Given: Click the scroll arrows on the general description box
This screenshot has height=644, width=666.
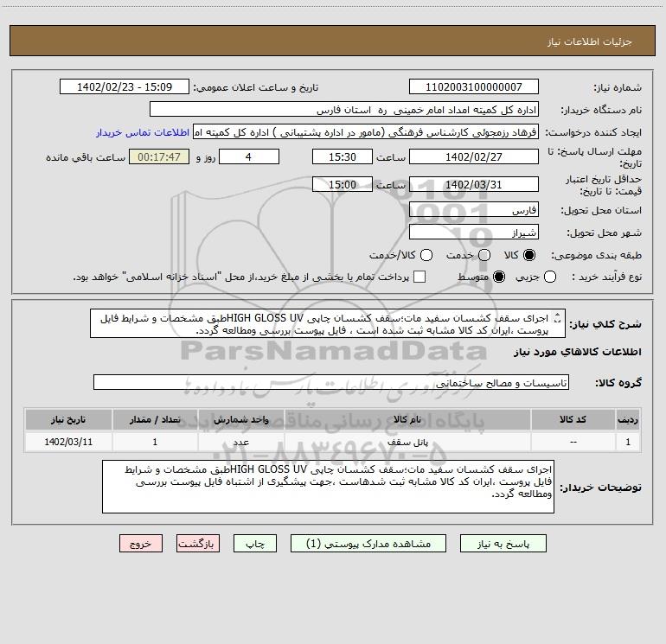Looking at the screenshot, I should pos(558,318).
